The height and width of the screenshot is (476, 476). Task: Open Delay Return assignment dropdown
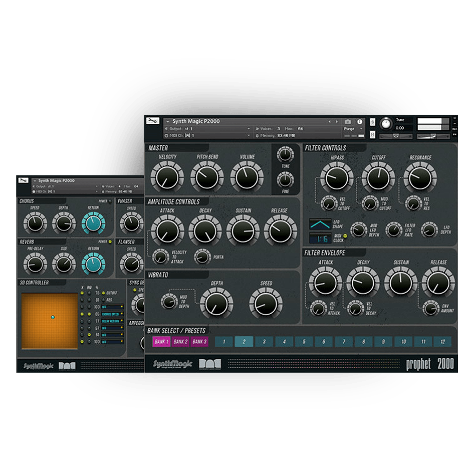pyautogui.click(x=113, y=321)
